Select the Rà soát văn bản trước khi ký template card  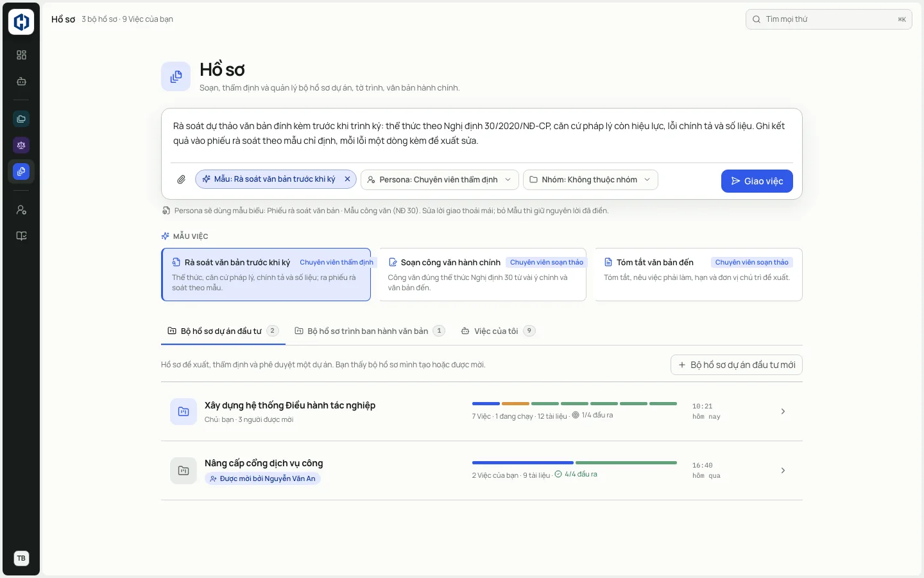(x=266, y=275)
